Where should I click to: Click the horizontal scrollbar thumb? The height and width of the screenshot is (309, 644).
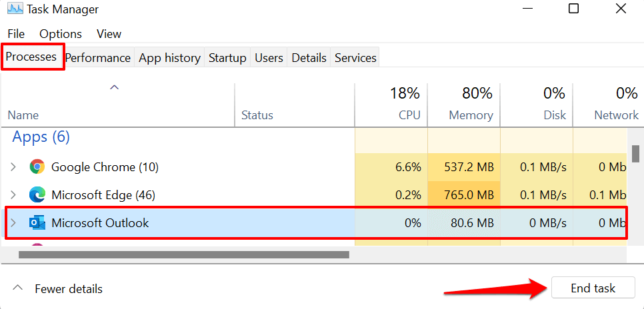pos(183,254)
